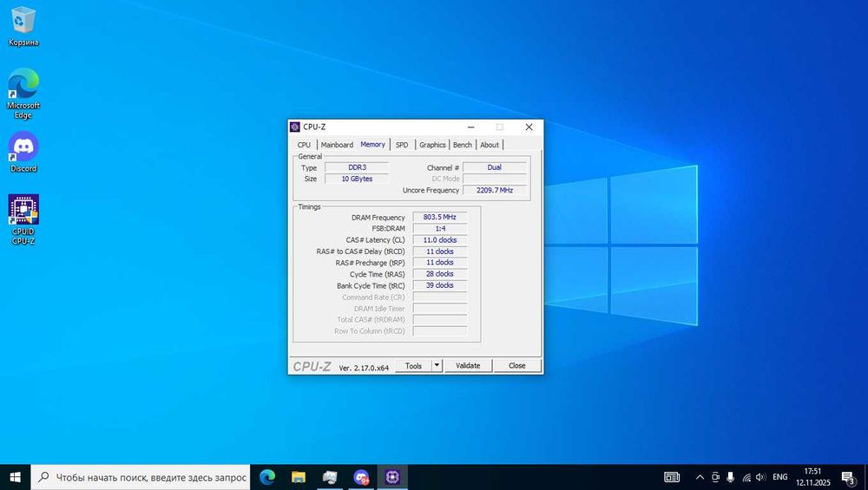The height and width of the screenshot is (490, 868).
Task: Click the Cycle Time value 28 clocks
Action: [x=439, y=274]
